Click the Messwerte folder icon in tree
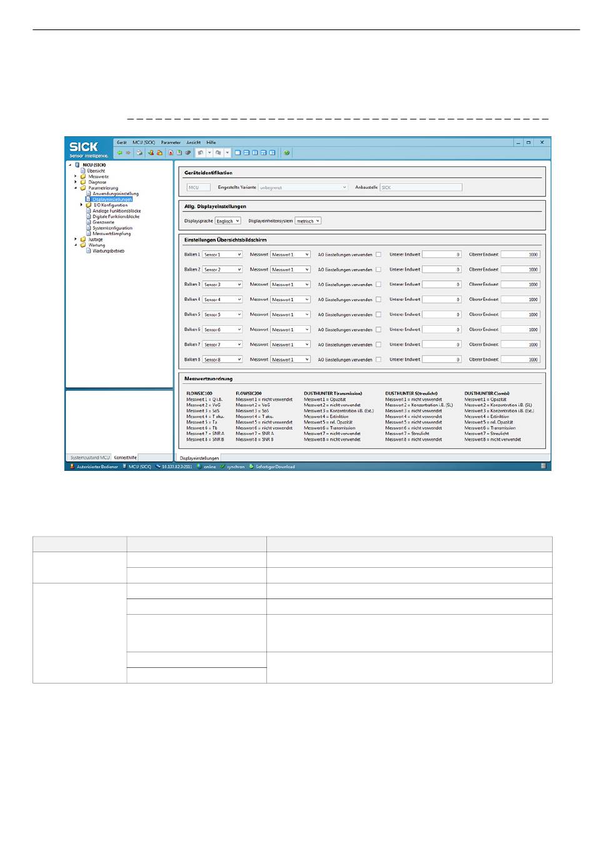This screenshot has height=868, width=594. tap(83, 176)
